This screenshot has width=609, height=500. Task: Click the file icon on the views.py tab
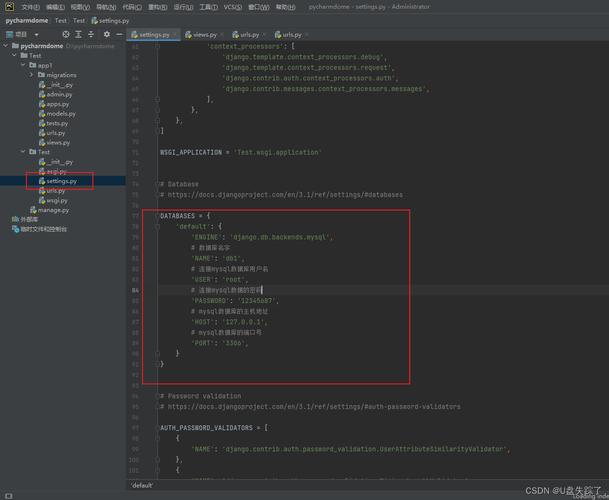(188, 35)
